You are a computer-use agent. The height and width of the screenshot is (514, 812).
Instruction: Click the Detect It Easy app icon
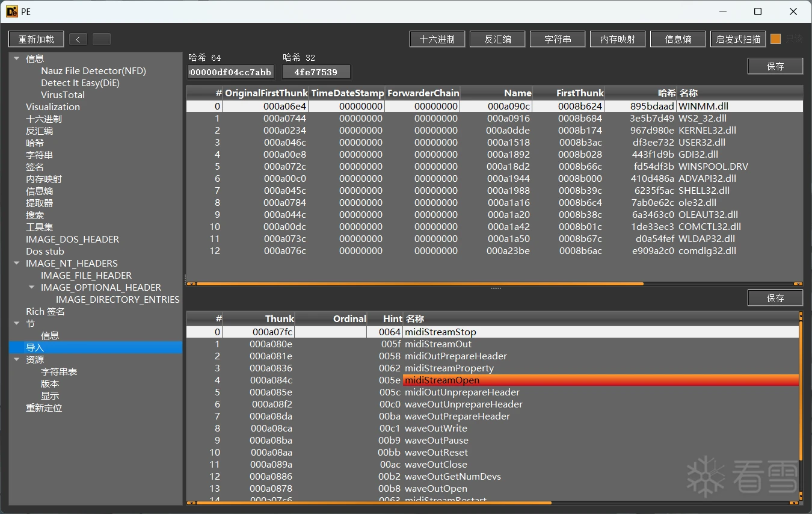[x=12, y=11]
